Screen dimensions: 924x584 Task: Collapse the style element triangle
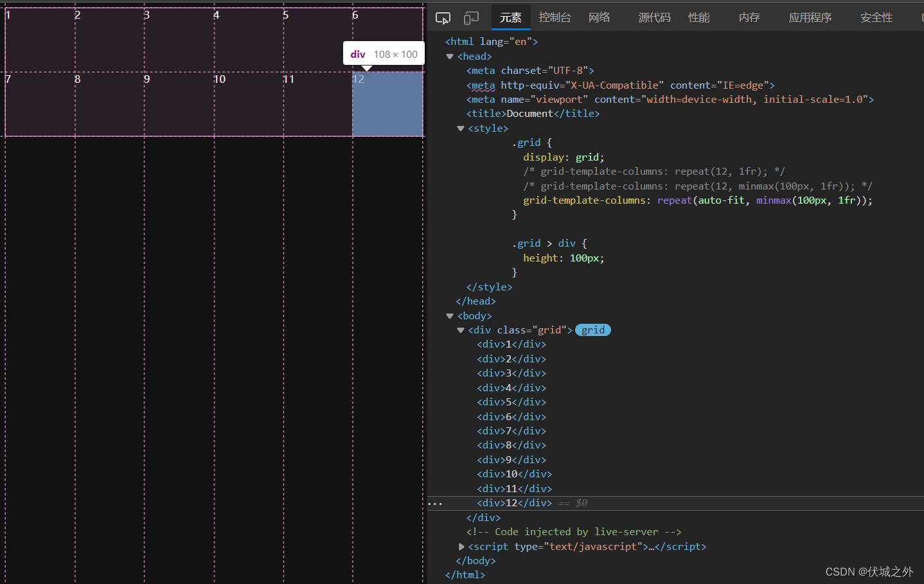[461, 128]
